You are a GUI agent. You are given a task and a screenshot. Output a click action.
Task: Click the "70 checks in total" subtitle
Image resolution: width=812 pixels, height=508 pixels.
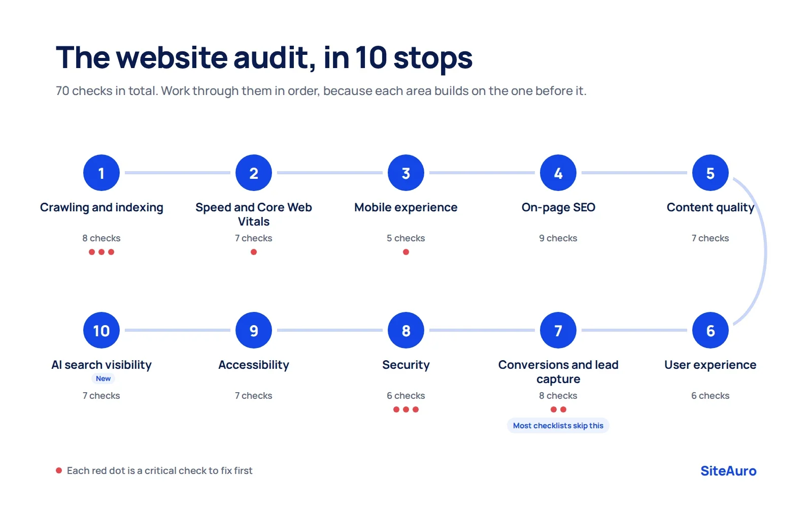pyautogui.click(x=321, y=91)
